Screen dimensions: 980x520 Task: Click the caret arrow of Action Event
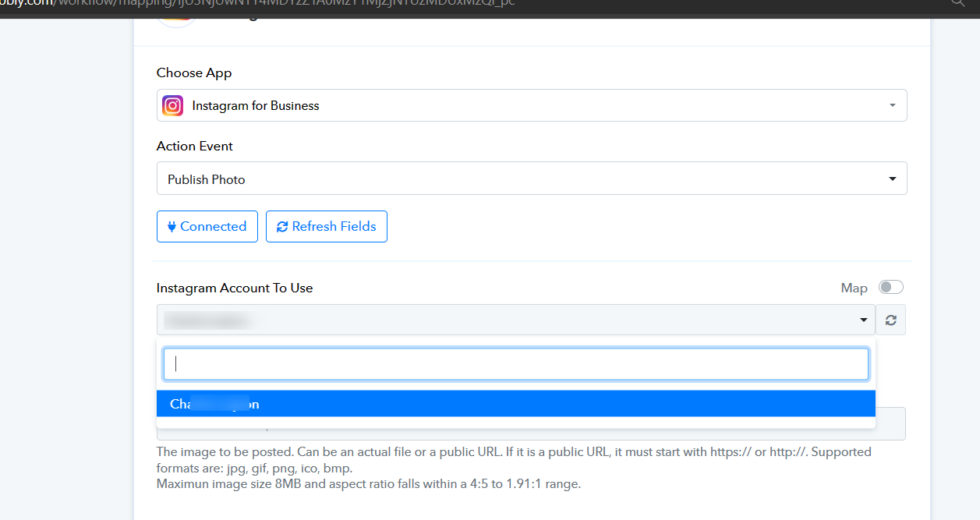[x=893, y=179]
